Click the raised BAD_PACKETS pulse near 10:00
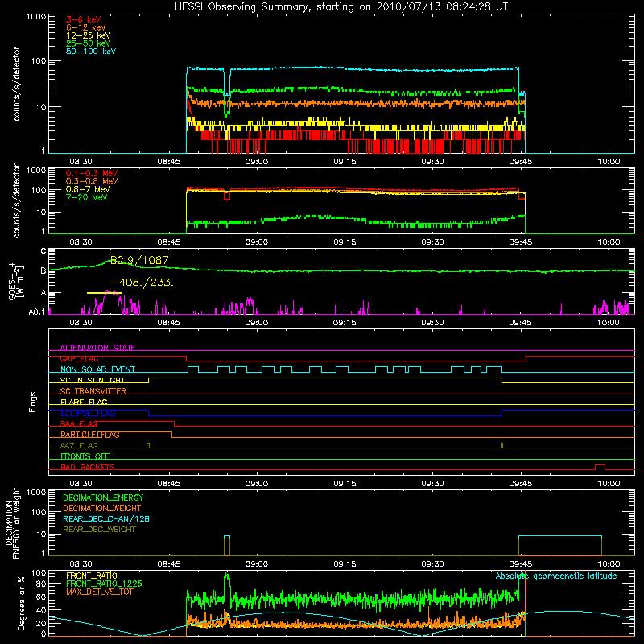 click(x=600, y=467)
